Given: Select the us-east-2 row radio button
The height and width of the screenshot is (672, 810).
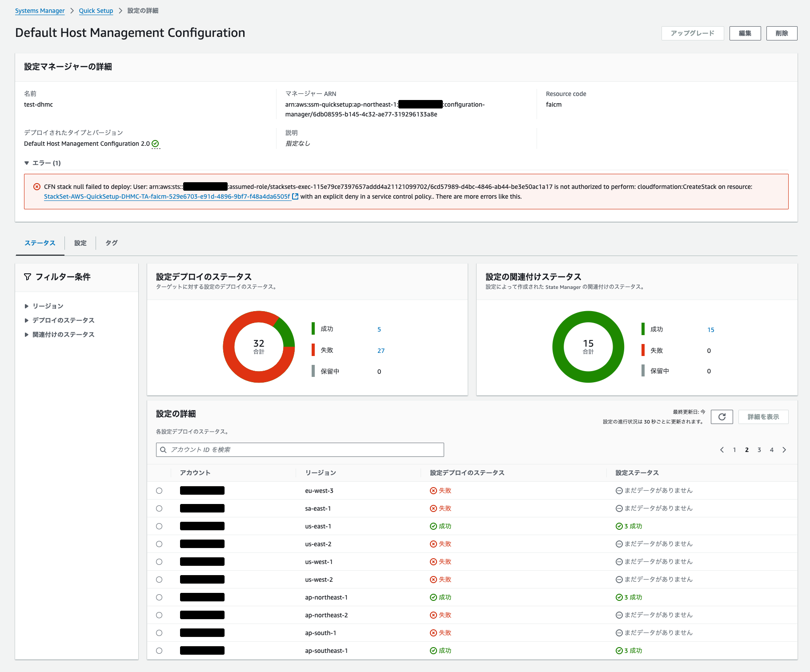Looking at the screenshot, I should [159, 544].
